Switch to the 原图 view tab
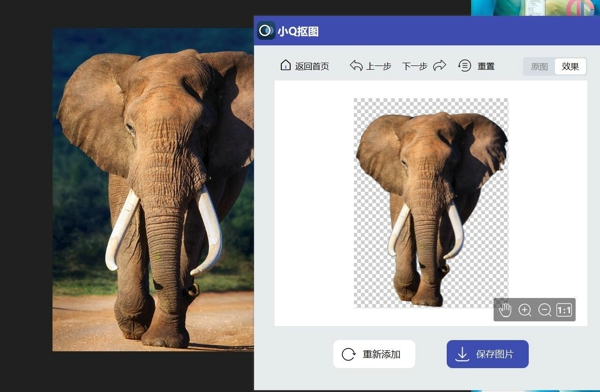The image size is (600, 392). [539, 67]
